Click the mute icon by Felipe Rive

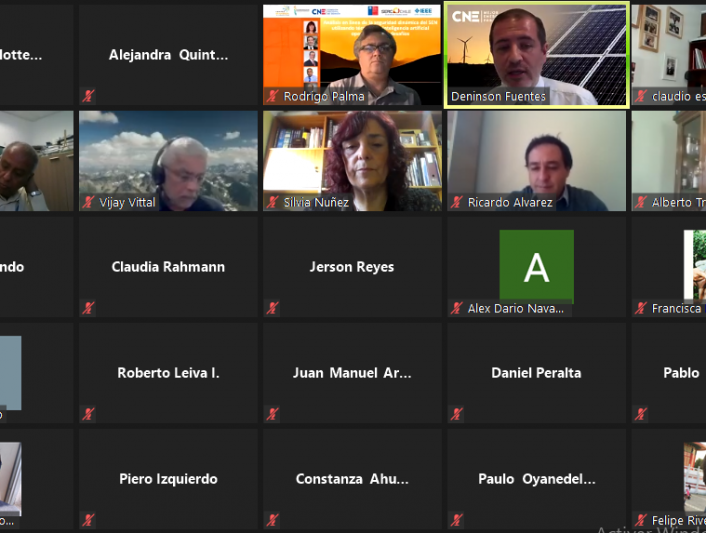pyautogui.click(x=641, y=520)
